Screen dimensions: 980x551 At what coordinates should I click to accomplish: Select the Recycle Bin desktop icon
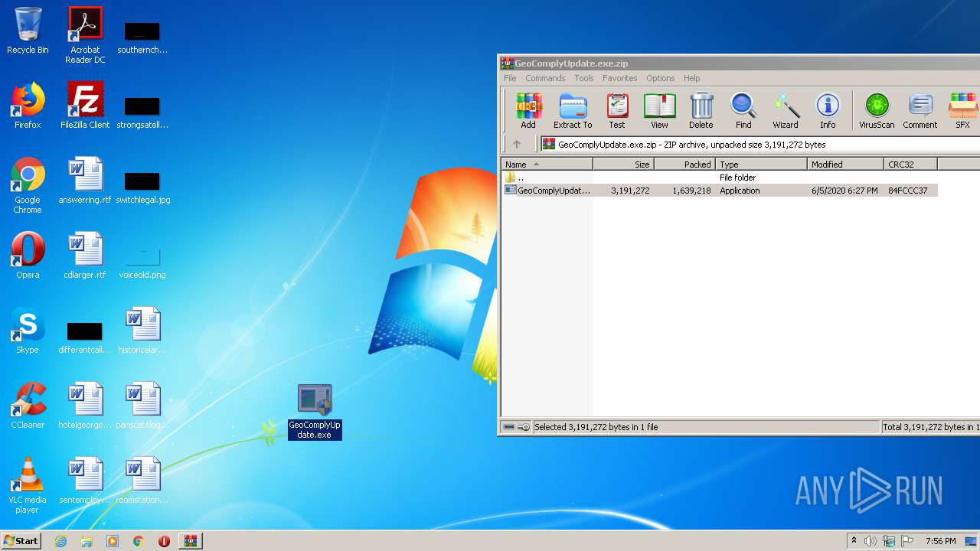coord(28,31)
